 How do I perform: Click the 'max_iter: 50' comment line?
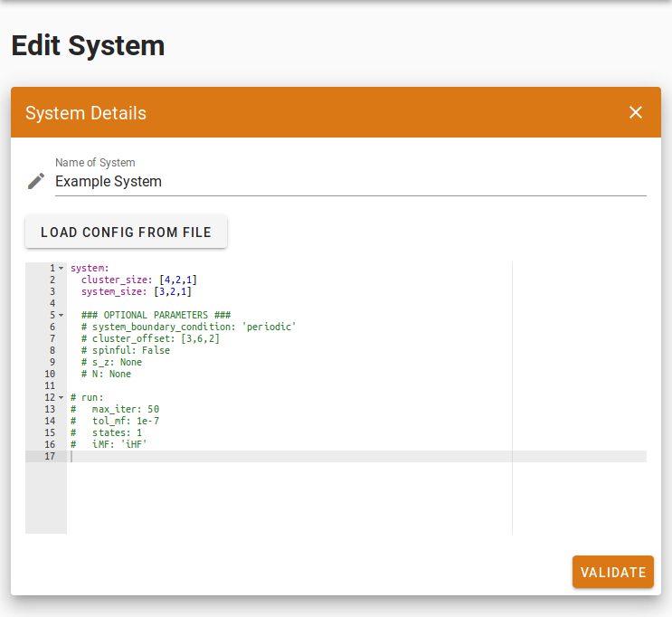(115, 409)
